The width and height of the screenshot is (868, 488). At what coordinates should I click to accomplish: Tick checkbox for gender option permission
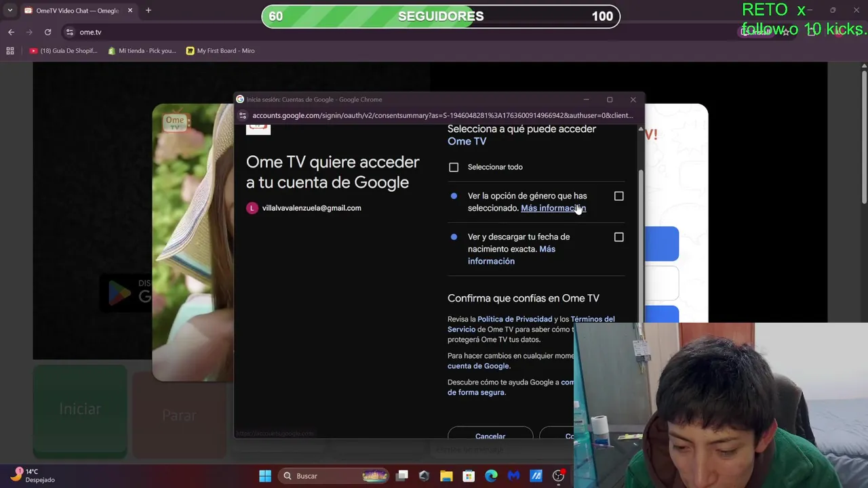618,196
